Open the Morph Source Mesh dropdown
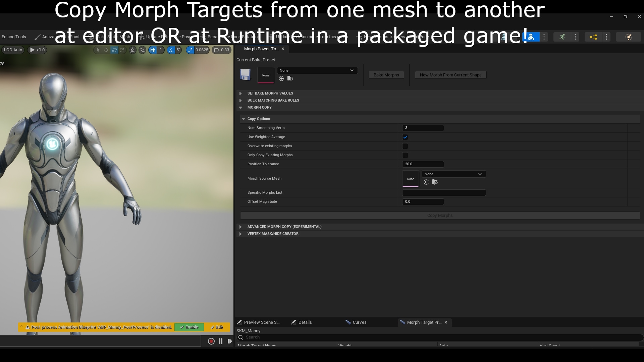 [453, 174]
